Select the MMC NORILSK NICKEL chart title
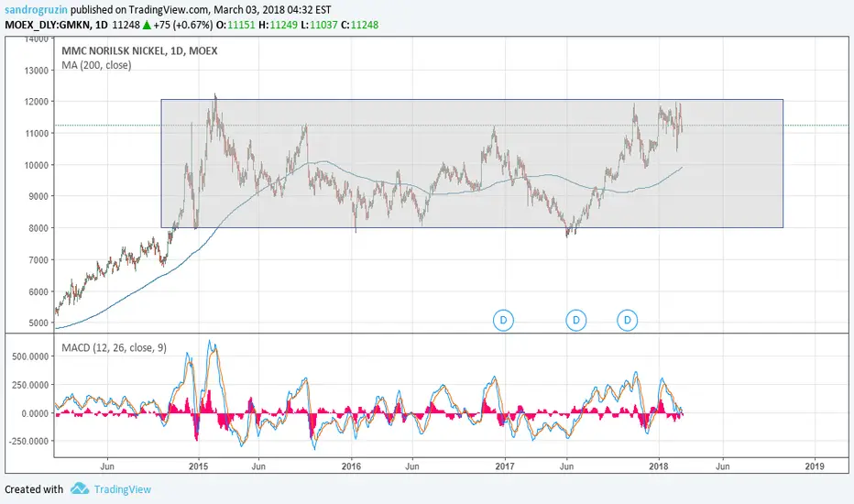854x504 pixels. [139, 50]
